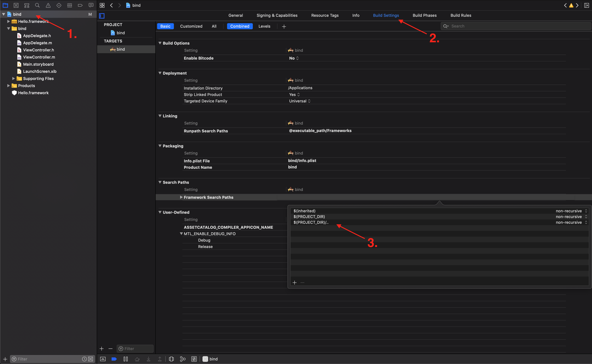Add a new framework search path entry
The width and height of the screenshot is (592, 364).
tap(294, 282)
